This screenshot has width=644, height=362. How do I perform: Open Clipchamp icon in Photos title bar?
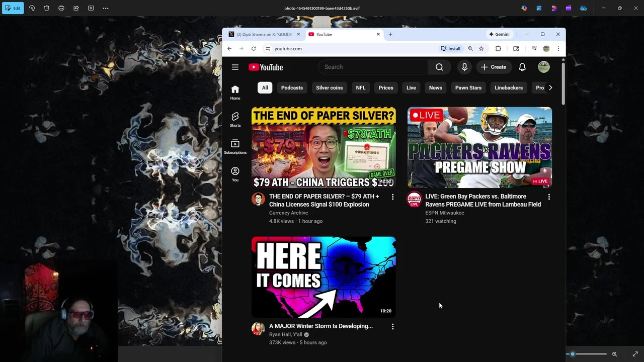pos(569,8)
